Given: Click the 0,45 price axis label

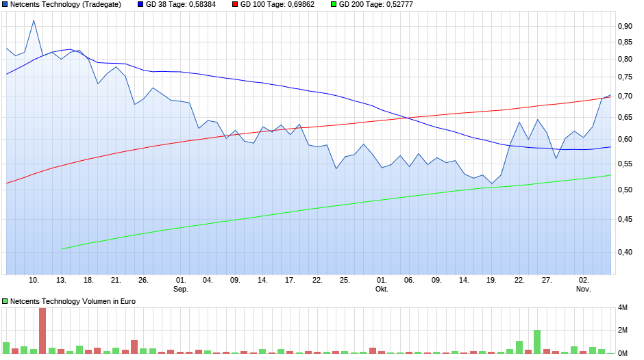Looking at the screenshot, I should (x=625, y=219).
